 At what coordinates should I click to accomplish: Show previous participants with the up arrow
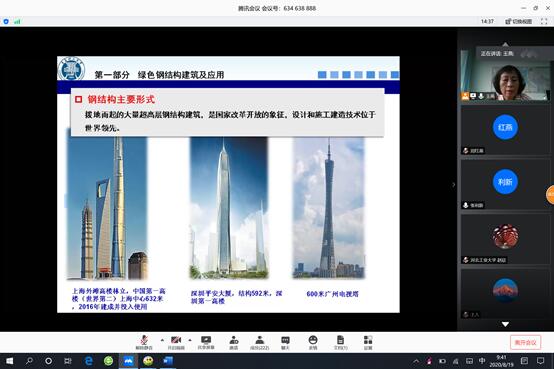(505, 44)
